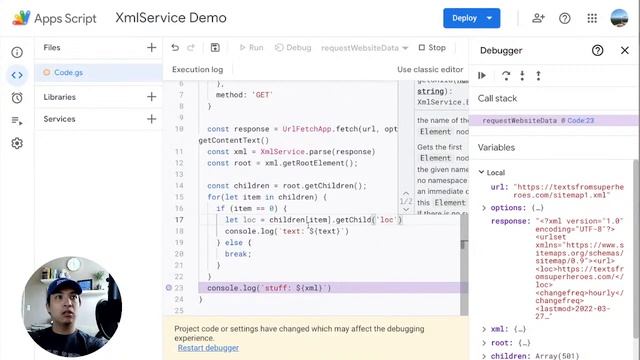Stop the running execution

click(x=432, y=48)
